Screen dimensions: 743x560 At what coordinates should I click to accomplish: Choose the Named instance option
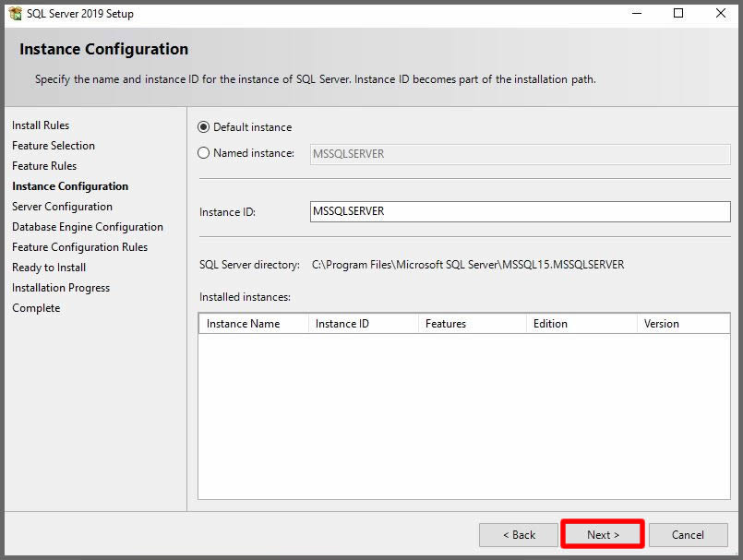204,153
